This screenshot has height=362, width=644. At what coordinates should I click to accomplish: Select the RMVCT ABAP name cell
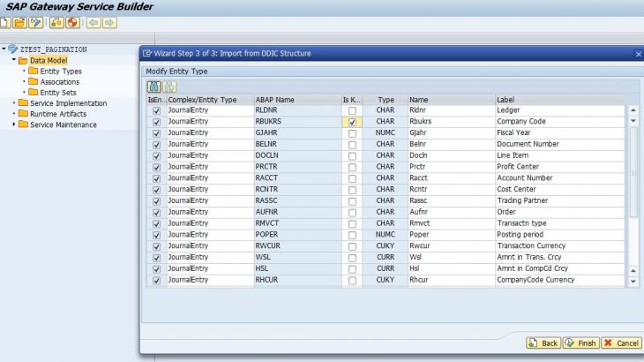pos(298,223)
